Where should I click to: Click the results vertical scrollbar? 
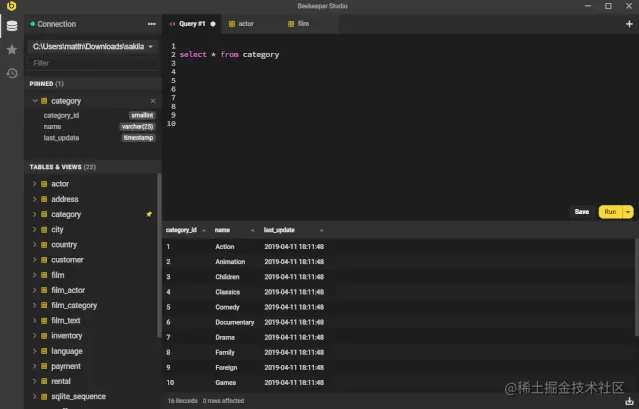pyautogui.click(x=637, y=287)
